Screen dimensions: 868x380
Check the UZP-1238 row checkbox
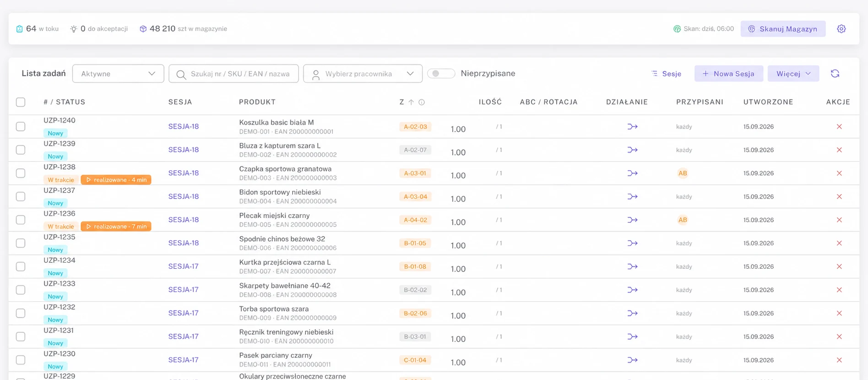point(21,173)
